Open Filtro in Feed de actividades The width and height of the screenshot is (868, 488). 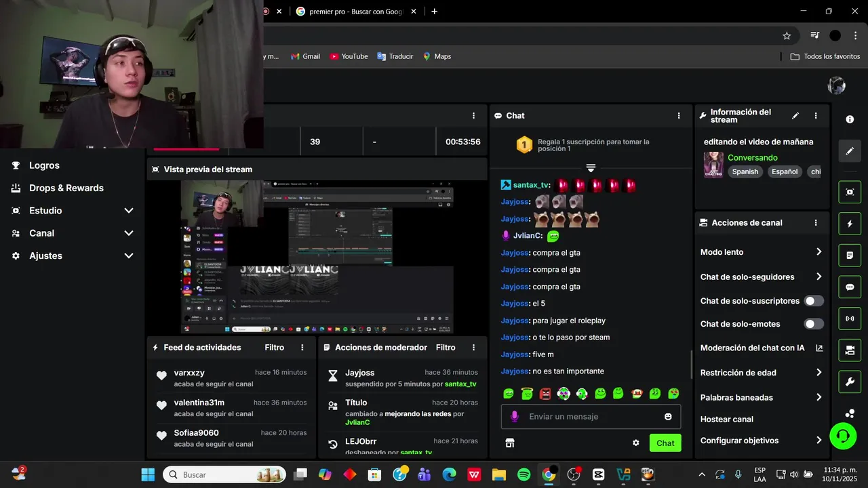tap(275, 347)
